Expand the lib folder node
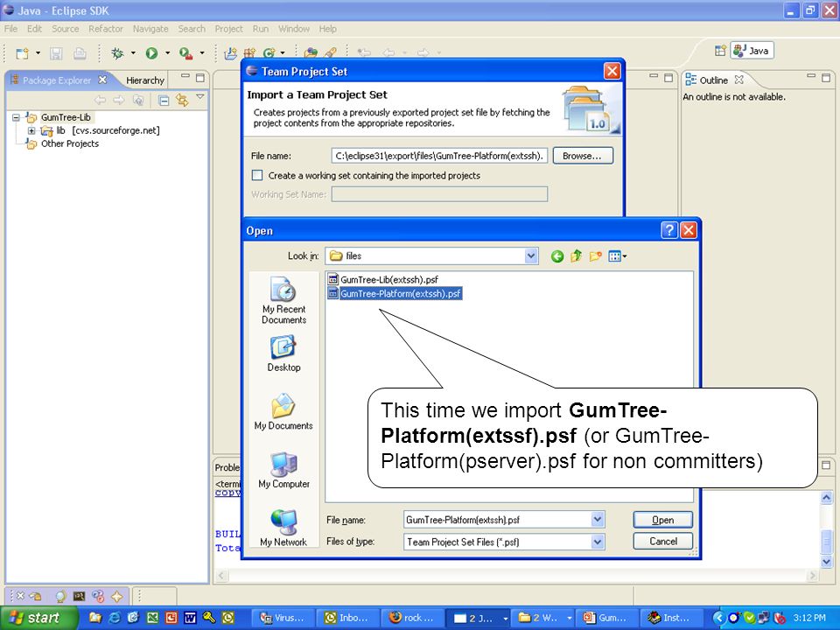This screenshot has height=630, width=840. coord(31,130)
